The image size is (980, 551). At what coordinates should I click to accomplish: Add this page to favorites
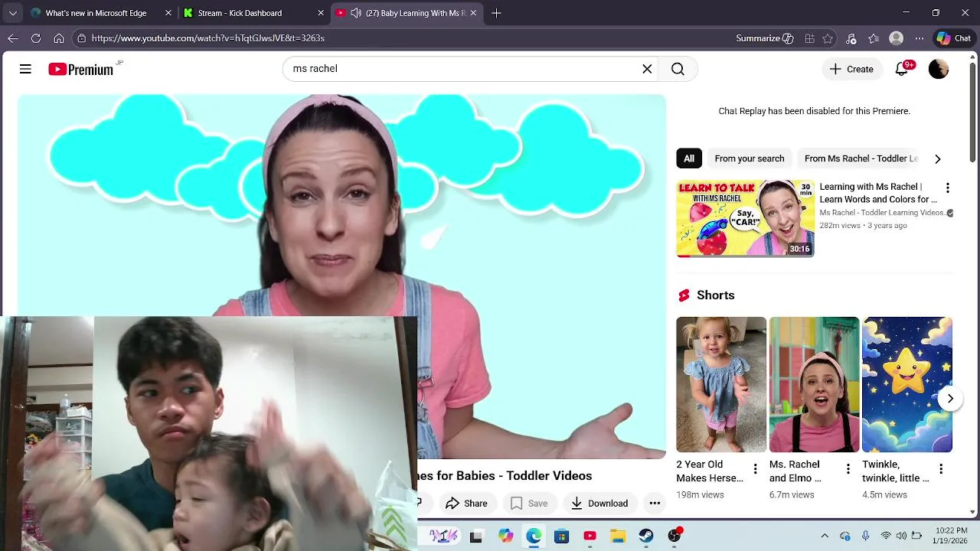coord(828,38)
